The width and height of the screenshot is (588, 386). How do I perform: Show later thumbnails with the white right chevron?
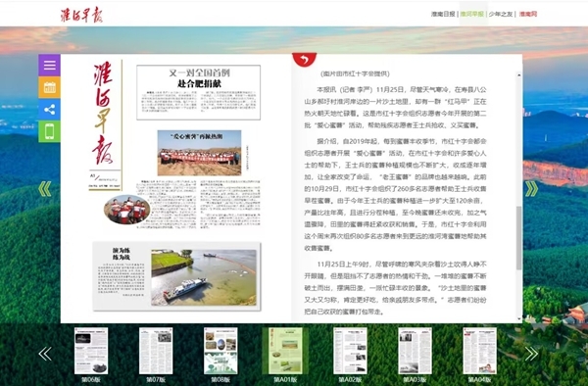coord(531,354)
